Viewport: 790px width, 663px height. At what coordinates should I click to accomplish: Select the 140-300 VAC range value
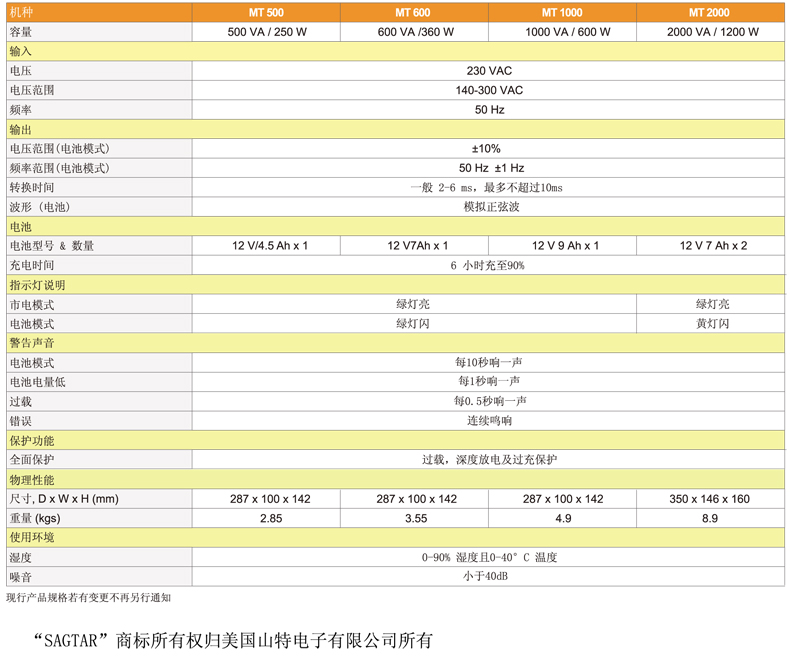click(488, 90)
